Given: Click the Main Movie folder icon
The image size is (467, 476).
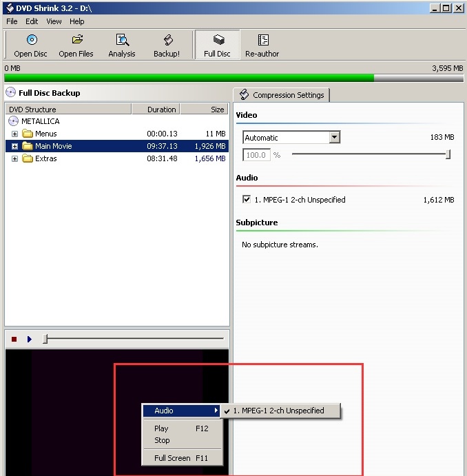Looking at the screenshot, I should [28, 146].
